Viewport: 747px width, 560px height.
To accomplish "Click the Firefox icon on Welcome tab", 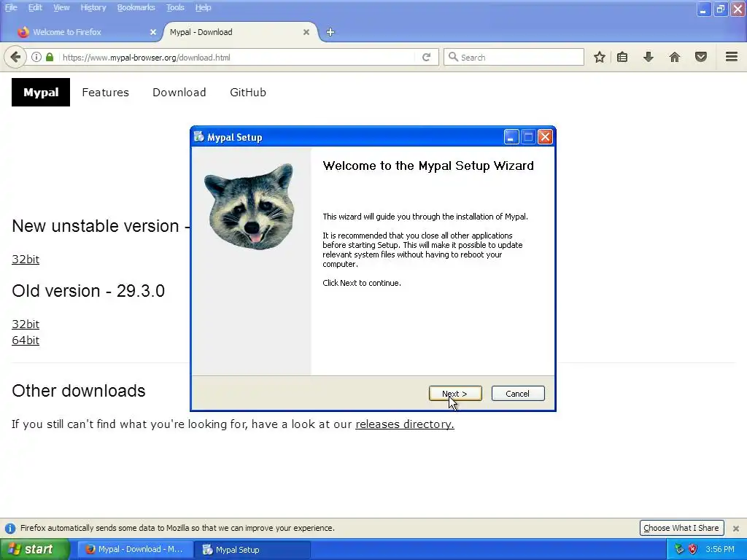I will pos(23,32).
